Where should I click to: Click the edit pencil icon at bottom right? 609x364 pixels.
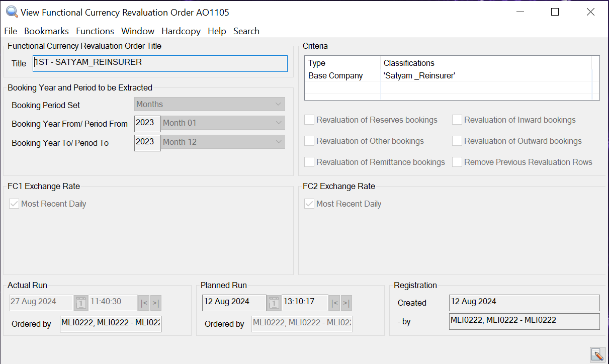597,354
